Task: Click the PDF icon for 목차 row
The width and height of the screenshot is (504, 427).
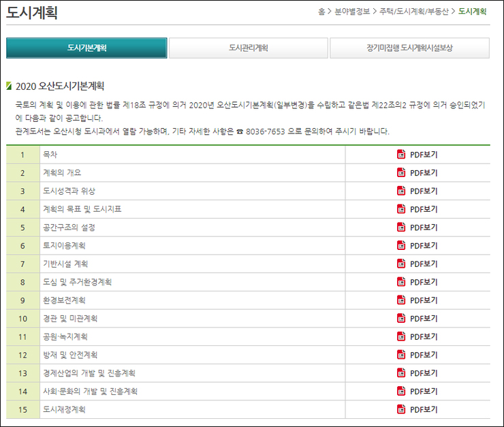Action: pyautogui.click(x=401, y=155)
